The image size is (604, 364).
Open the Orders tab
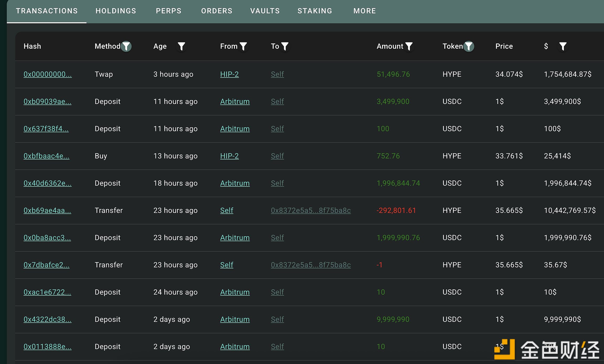pos(217,11)
